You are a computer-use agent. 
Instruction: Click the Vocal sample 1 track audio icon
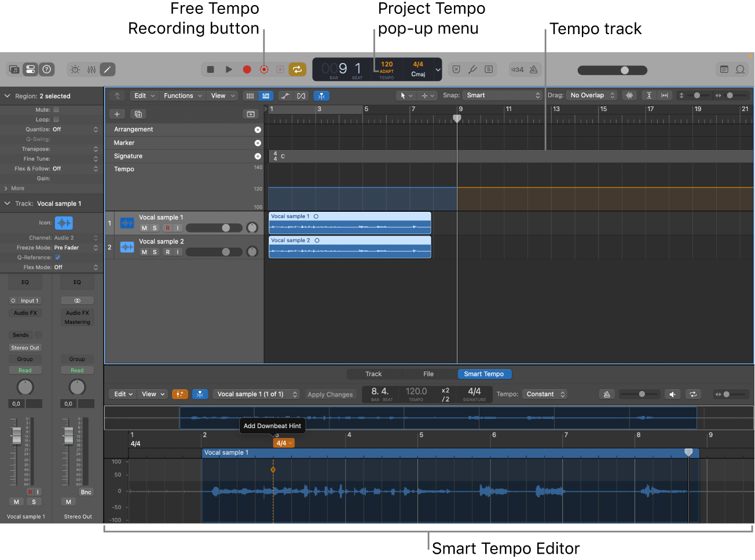point(127,222)
